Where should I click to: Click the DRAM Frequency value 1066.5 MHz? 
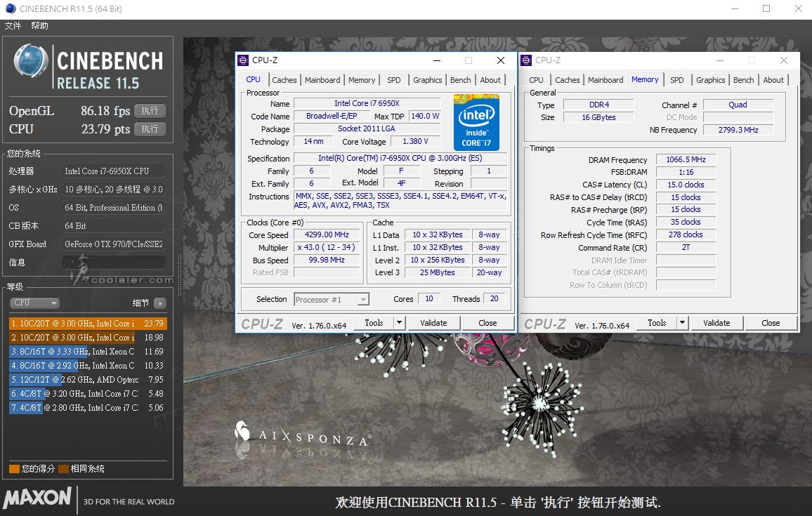[x=686, y=159]
